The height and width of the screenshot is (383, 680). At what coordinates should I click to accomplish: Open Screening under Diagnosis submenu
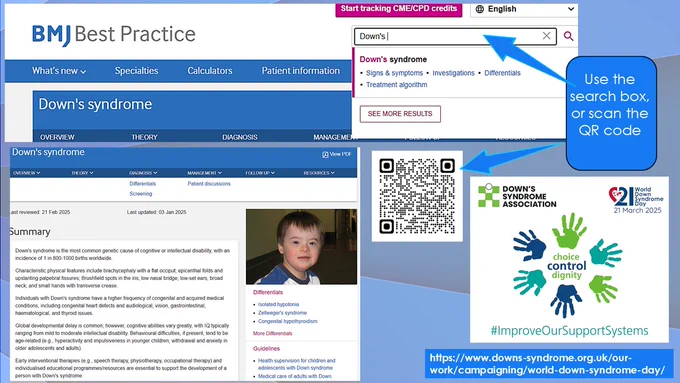pyautogui.click(x=141, y=194)
